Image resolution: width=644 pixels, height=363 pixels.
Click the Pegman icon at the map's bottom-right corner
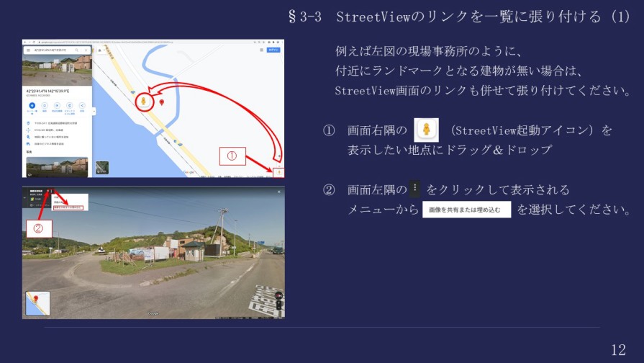click(x=278, y=172)
